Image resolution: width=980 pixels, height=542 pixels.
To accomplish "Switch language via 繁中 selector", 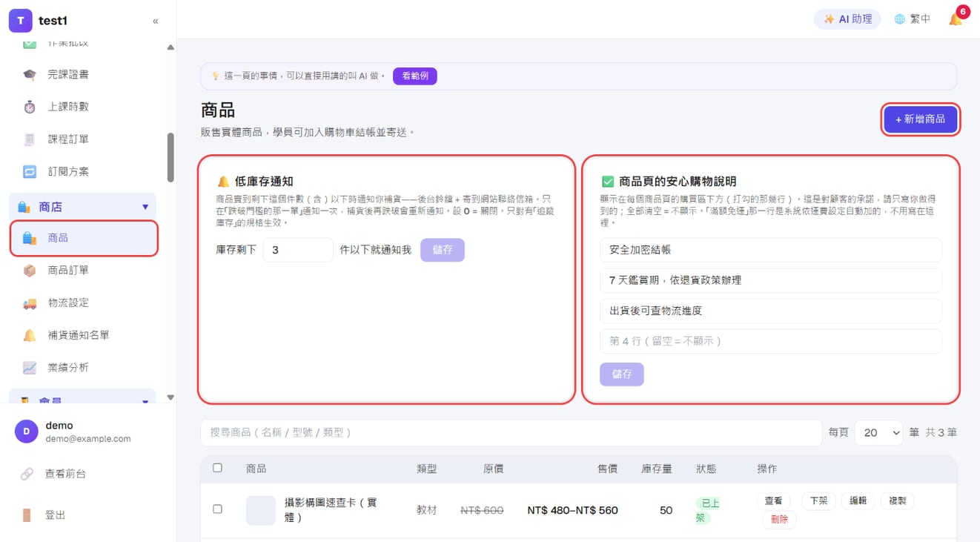I will [x=912, y=19].
